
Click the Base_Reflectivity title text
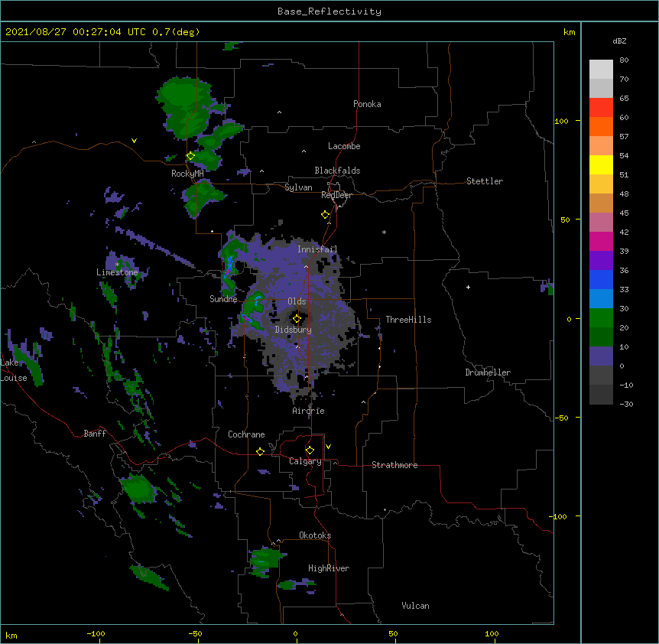click(x=329, y=11)
